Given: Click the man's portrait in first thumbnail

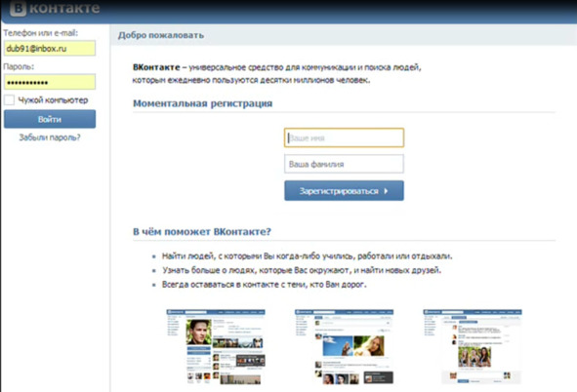Looking at the screenshot, I should [199, 332].
